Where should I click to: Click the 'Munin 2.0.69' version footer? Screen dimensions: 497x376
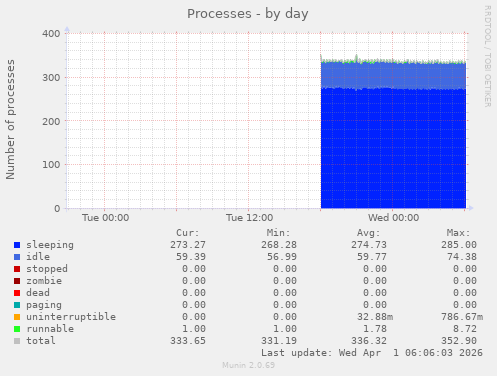(x=249, y=365)
